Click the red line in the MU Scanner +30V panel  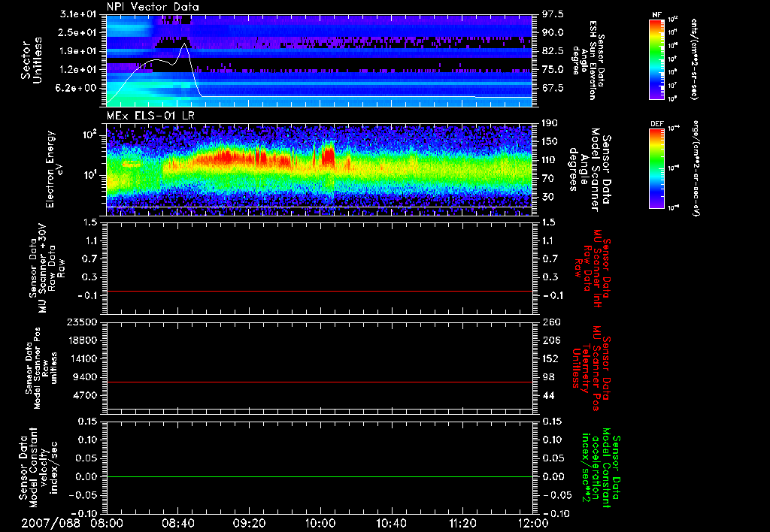(320, 291)
